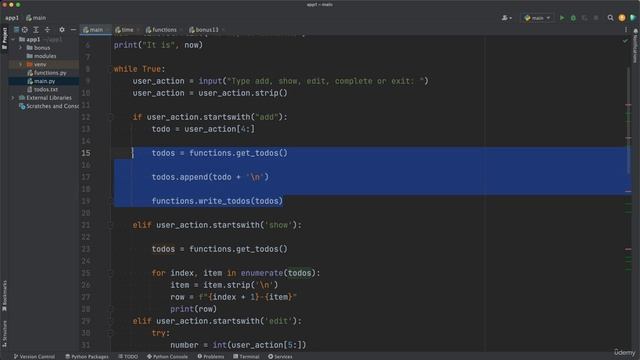
Task: Open the run configuration dropdown labeled main
Action: (x=537, y=18)
